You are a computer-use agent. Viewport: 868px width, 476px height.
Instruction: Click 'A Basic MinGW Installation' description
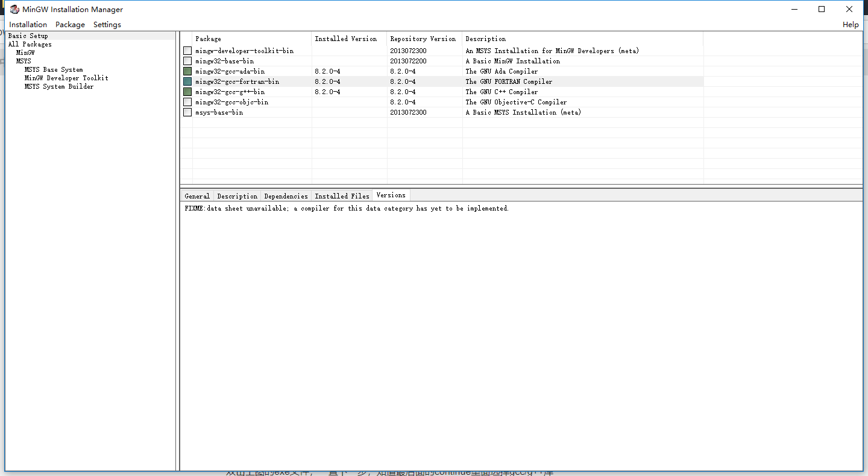click(512, 61)
